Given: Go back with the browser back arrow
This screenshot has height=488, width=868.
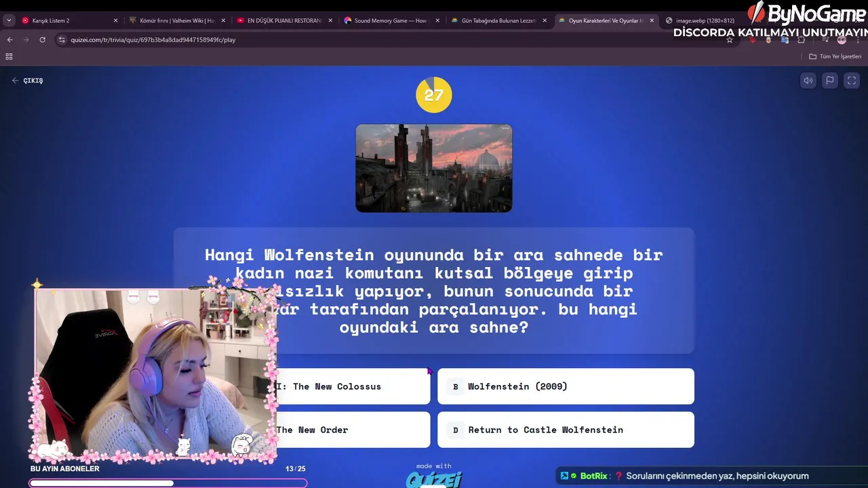Looking at the screenshot, I should coord(9,40).
